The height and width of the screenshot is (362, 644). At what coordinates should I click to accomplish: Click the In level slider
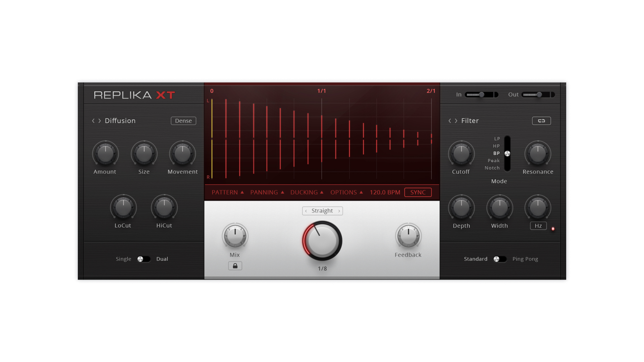pos(481,95)
